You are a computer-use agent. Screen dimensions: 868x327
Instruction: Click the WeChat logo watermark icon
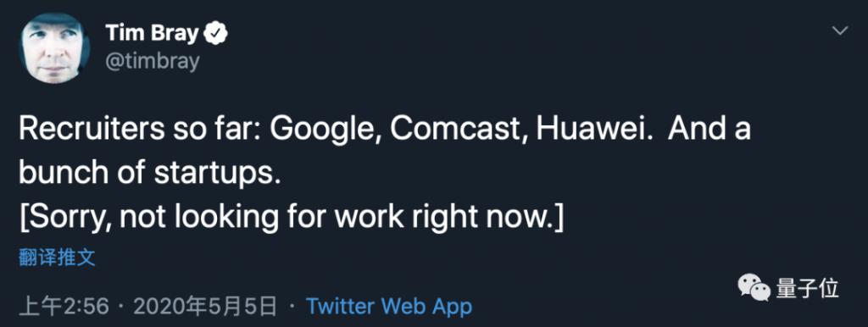point(754,288)
